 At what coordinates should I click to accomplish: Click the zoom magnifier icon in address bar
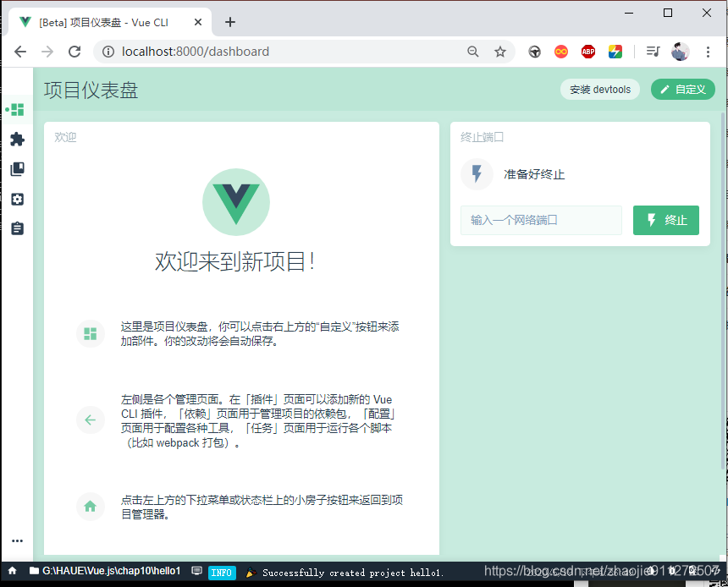tap(472, 52)
